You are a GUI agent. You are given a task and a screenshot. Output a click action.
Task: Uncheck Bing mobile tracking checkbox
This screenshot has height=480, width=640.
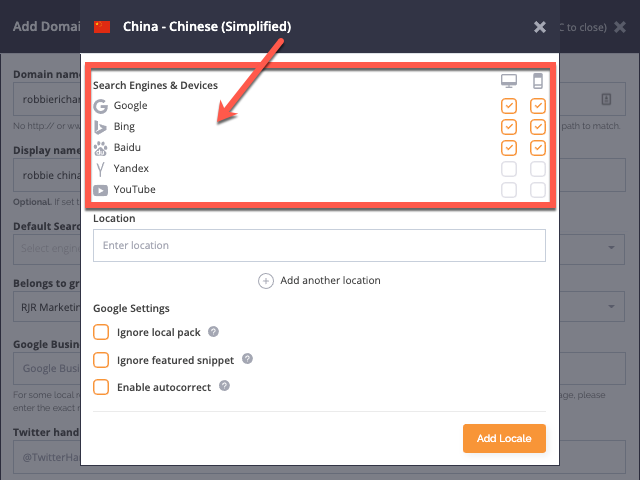click(x=538, y=127)
